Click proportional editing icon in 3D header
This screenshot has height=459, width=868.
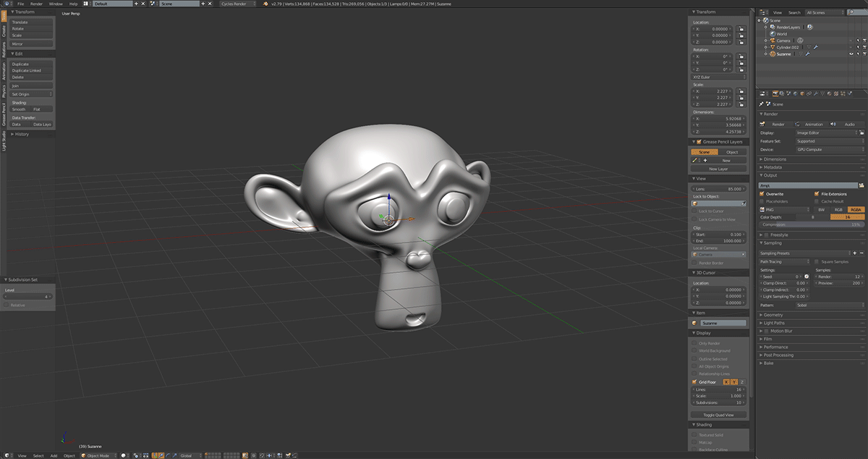(x=254, y=455)
